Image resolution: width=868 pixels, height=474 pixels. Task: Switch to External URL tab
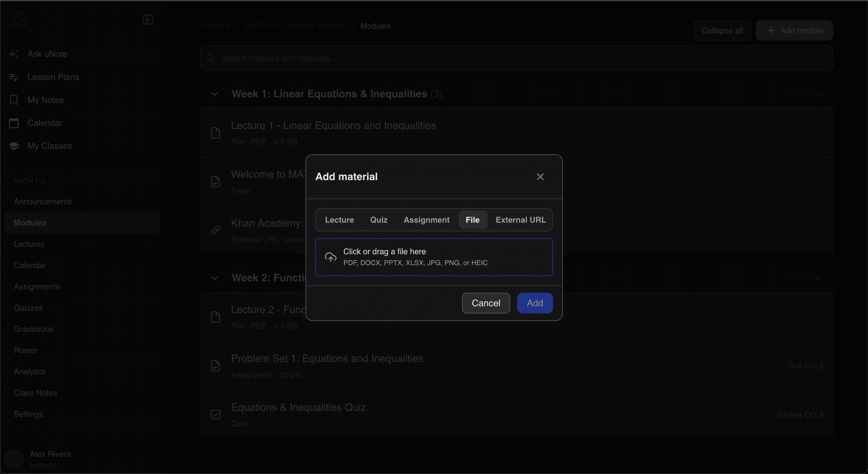521,220
